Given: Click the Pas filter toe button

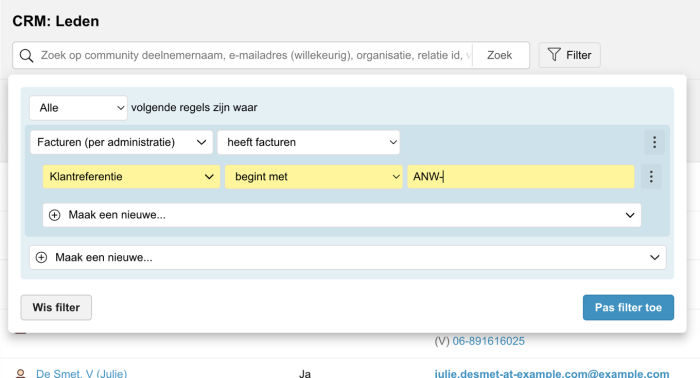Looking at the screenshot, I should point(628,307).
